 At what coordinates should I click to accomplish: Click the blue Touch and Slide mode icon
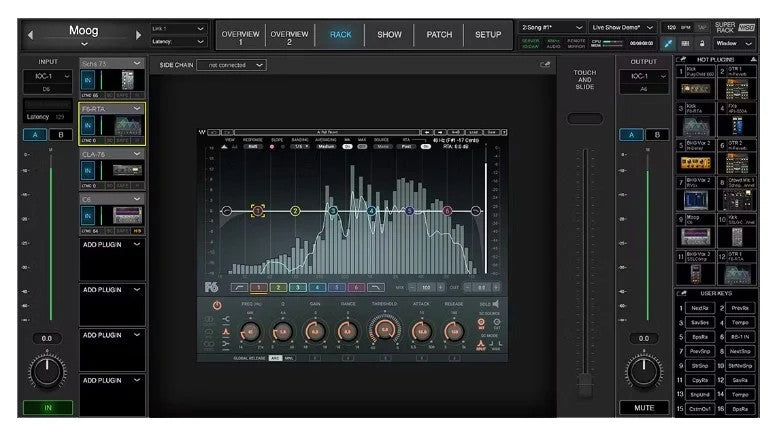pos(668,43)
